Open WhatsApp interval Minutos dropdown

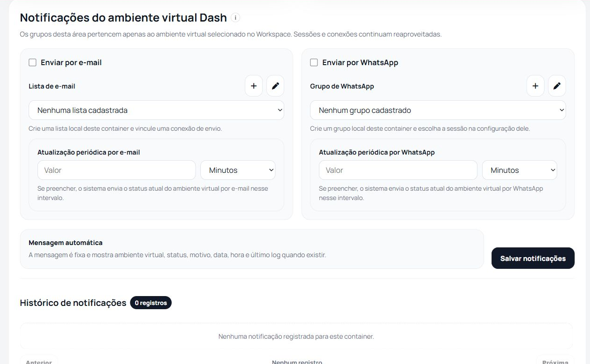point(520,170)
